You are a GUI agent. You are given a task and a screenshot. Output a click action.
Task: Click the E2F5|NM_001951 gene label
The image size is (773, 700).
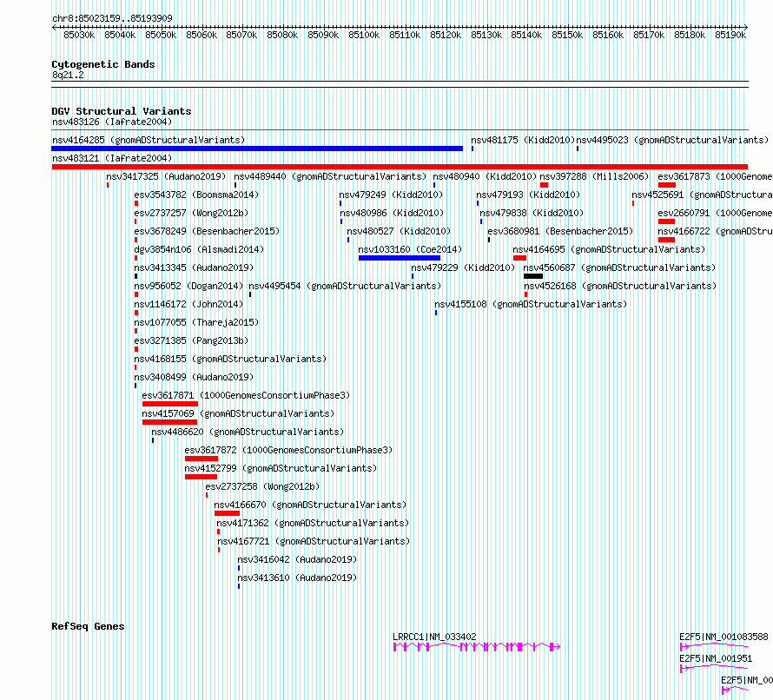716,658
